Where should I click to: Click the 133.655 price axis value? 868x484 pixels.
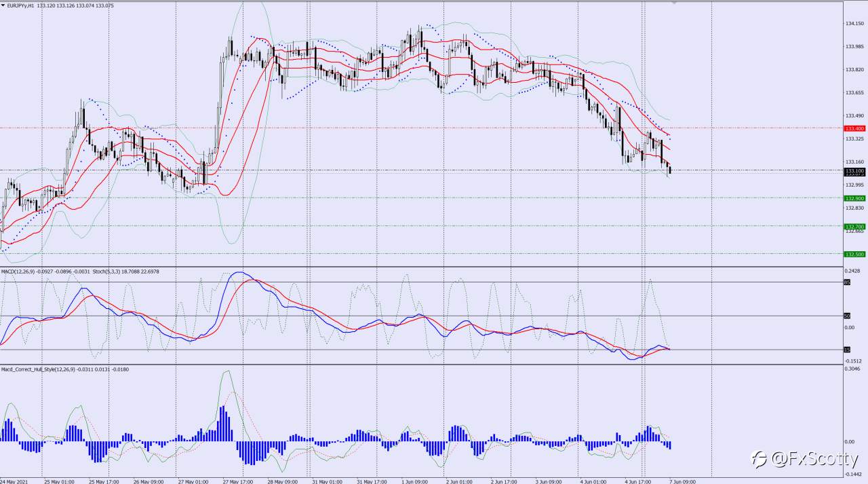click(x=854, y=93)
